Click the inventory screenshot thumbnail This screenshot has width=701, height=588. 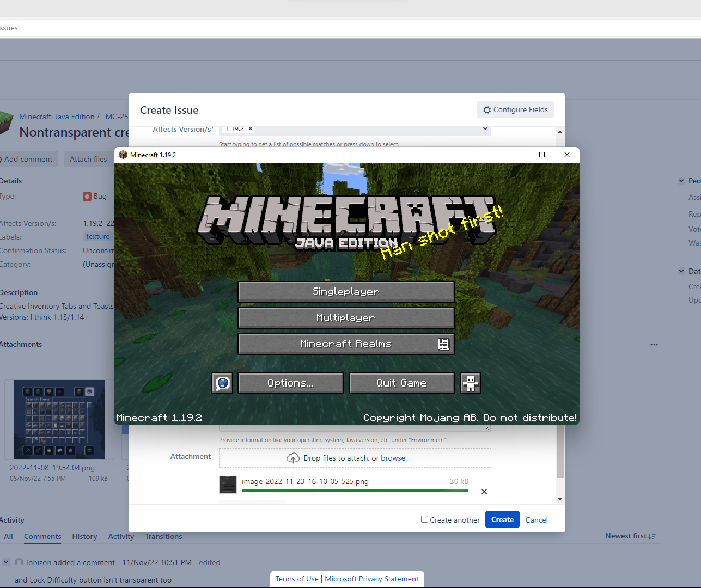(x=59, y=419)
